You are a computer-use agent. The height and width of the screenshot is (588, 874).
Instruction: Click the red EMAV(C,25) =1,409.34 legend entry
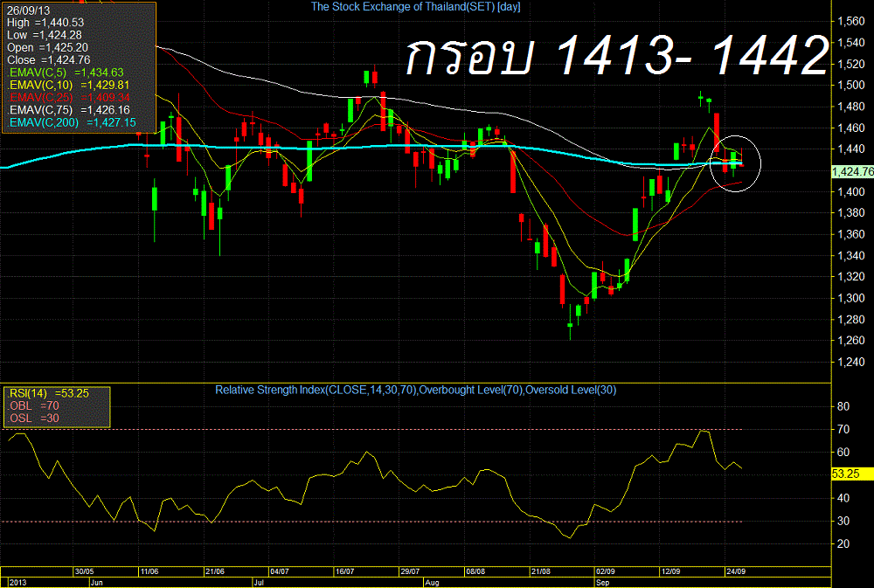69,98
